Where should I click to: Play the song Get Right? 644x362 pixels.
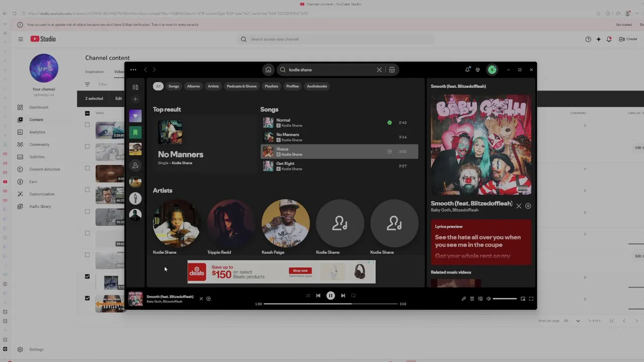point(339,166)
